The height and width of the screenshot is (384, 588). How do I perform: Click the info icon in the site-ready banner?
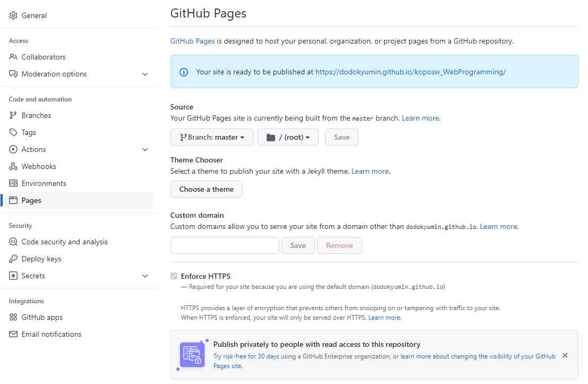(184, 72)
